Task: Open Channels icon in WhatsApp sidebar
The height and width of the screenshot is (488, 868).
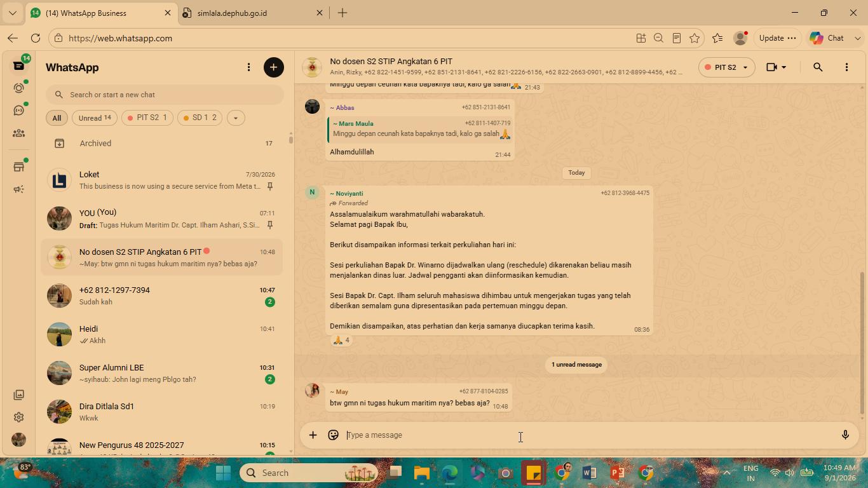Action: click(18, 111)
